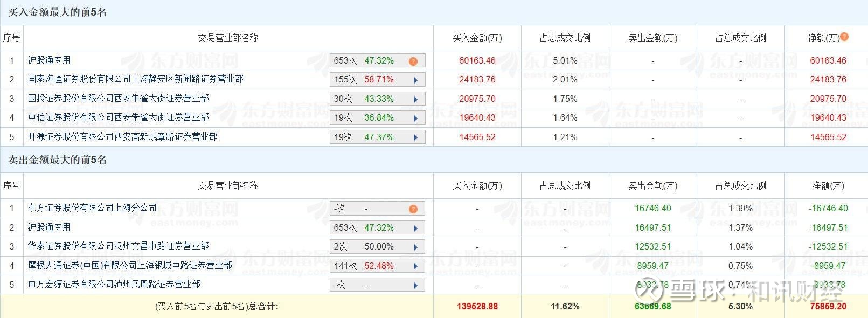The image size is (868, 318).
Task: Click help icon in 东方证券上海分公司 row
Action: 413,209
